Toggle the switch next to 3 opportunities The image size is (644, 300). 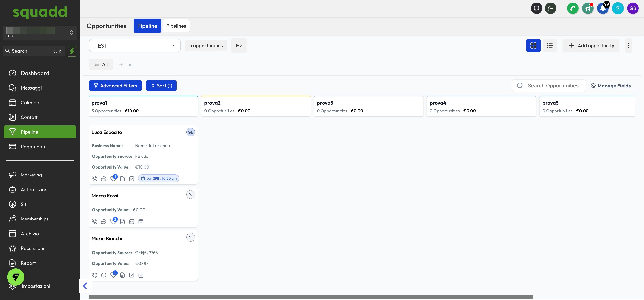pos(238,45)
